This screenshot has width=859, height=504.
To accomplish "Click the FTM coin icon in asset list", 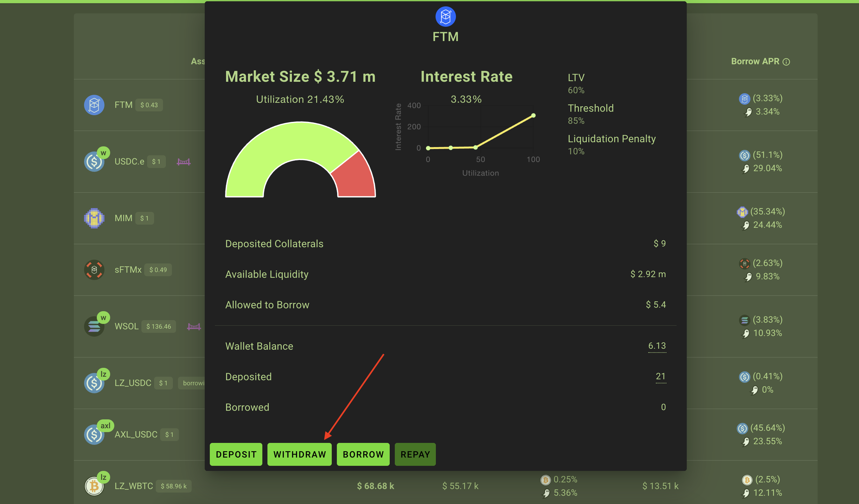I will click(94, 105).
